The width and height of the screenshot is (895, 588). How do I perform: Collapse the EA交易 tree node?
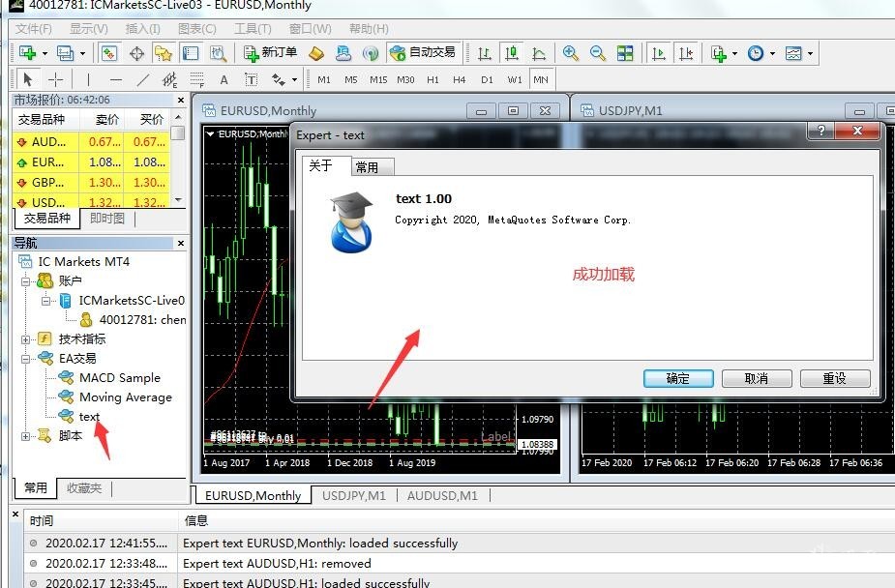26,359
